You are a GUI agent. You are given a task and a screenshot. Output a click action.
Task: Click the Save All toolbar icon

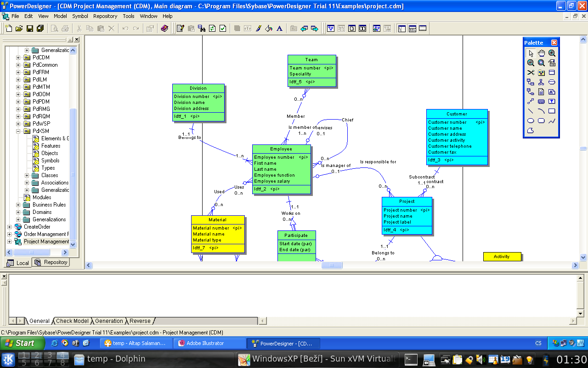tap(40, 29)
